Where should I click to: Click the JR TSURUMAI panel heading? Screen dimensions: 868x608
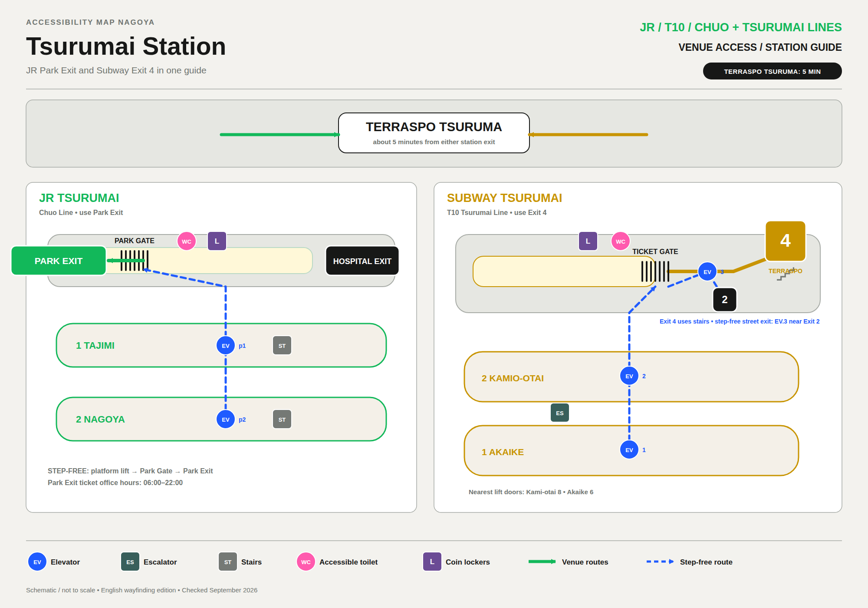coord(79,198)
